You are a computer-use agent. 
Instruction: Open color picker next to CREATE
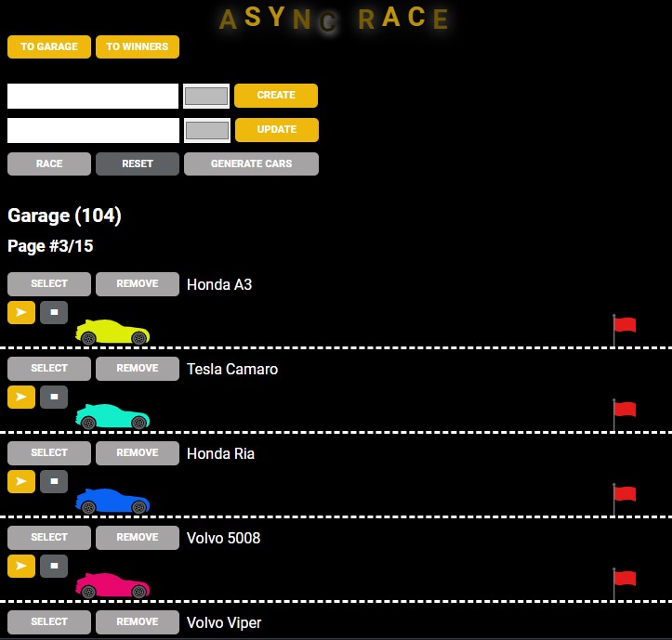206,96
